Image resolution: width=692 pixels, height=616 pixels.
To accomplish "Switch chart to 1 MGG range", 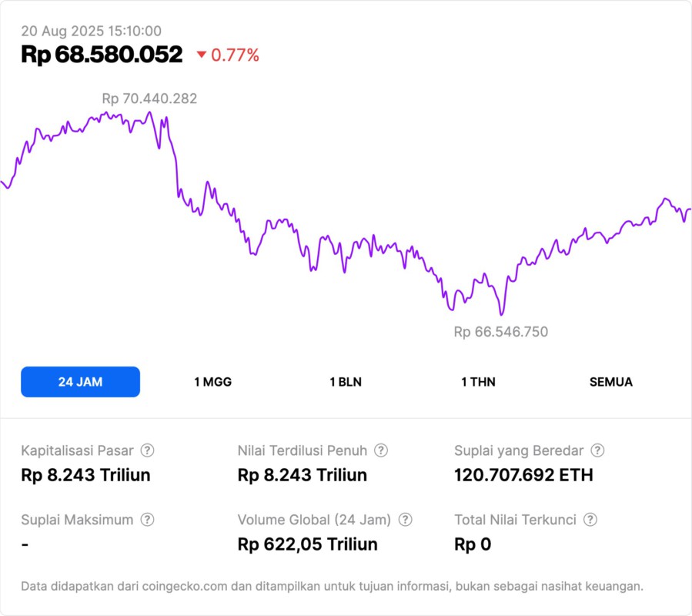I will (x=212, y=382).
